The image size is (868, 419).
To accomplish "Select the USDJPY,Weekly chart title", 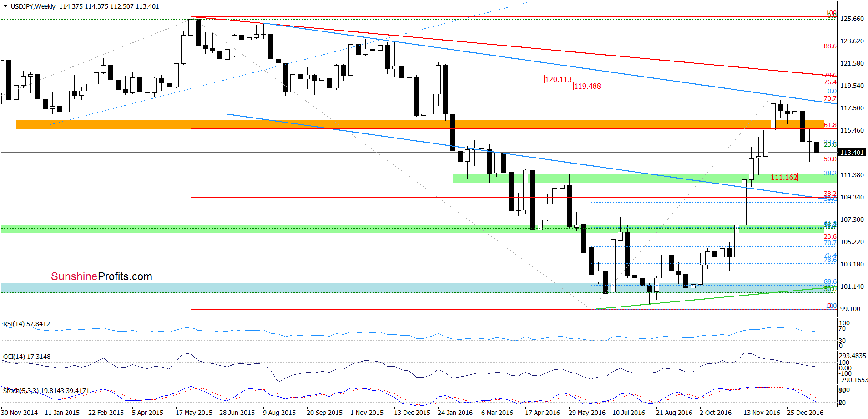I will coord(33,6).
